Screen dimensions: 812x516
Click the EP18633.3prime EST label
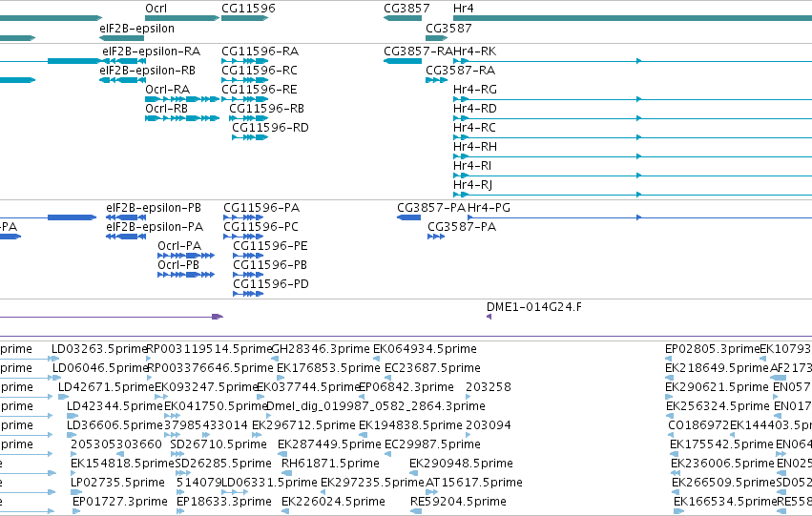tap(223, 502)
